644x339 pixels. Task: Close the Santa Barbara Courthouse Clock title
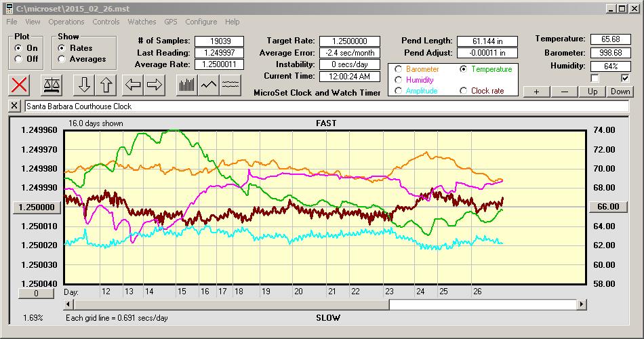[x=15, y=106]
